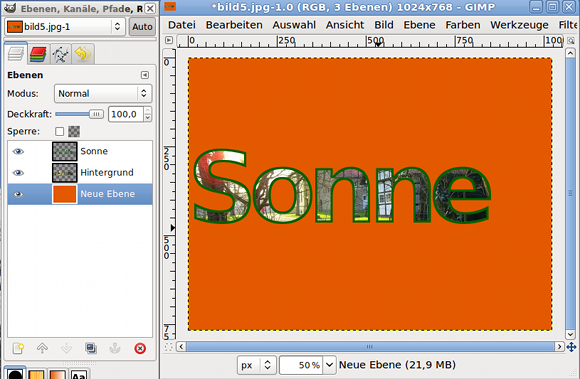Enable the Sperre lock pixels checkbox
580x379 pixels.
point(59,131)
